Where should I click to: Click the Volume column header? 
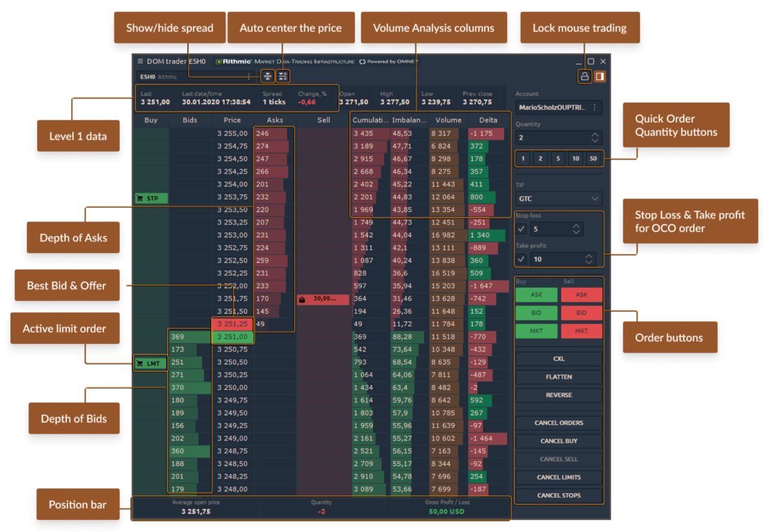tap(448, 120)
